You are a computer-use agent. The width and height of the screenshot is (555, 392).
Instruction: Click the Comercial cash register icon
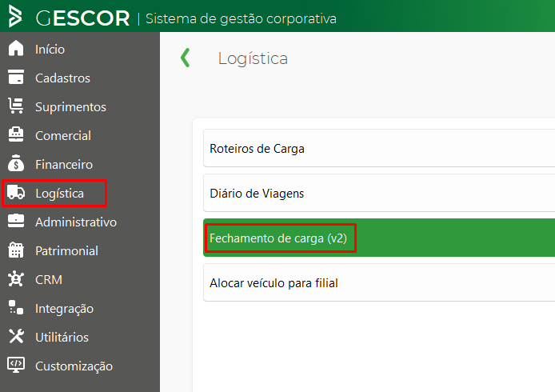tap(16, 134)
